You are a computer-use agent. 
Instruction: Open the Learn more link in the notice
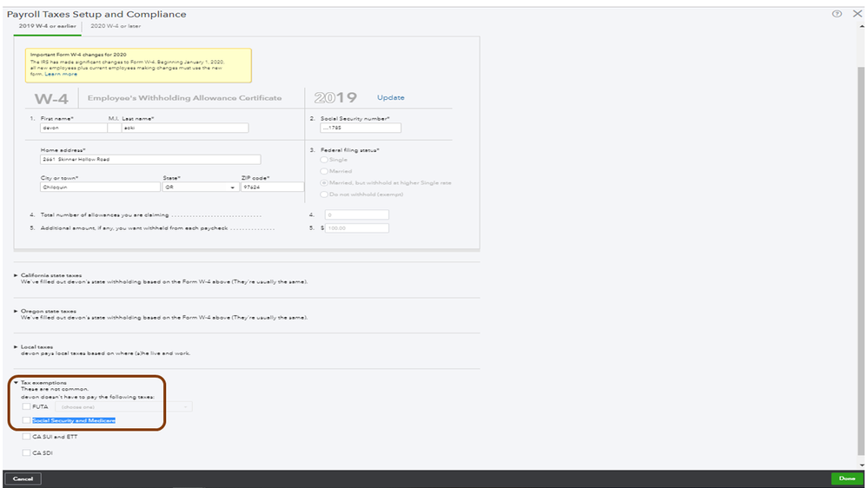61,74
